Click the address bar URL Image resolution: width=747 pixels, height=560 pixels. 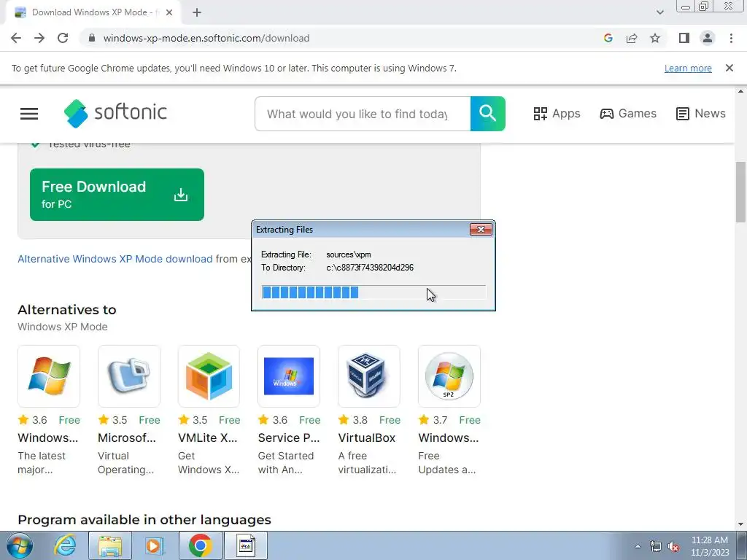tap(206, 38)
